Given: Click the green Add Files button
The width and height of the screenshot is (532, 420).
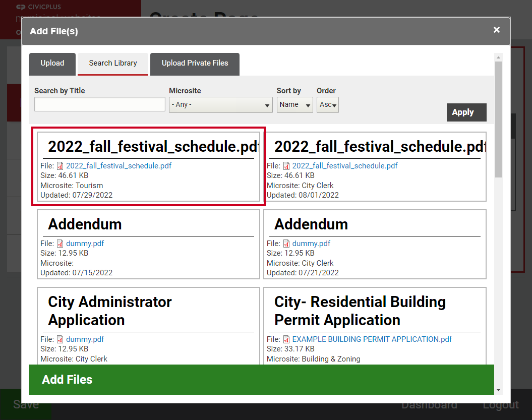Looking at the screenshot, I should tap(261, 379).
